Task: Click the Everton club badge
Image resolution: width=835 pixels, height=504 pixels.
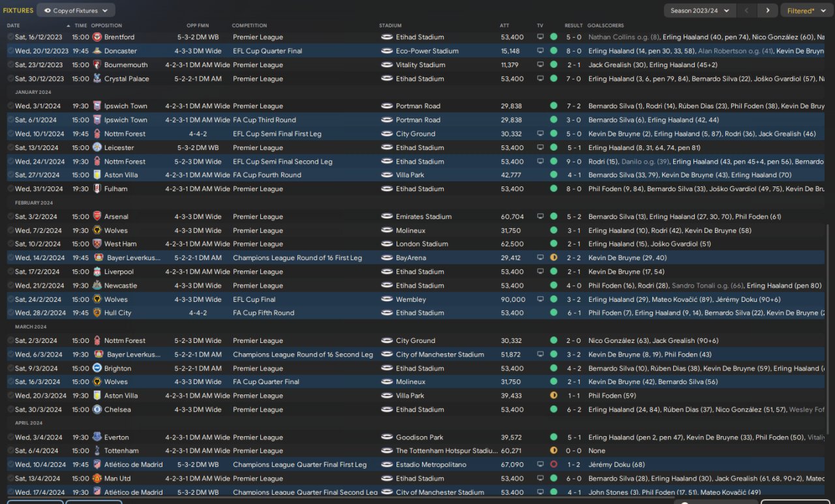Action: [97, 437]
